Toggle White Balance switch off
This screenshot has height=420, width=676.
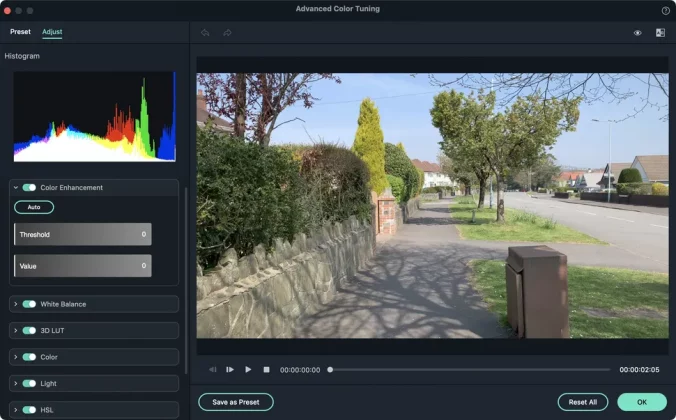click(29, 304)
